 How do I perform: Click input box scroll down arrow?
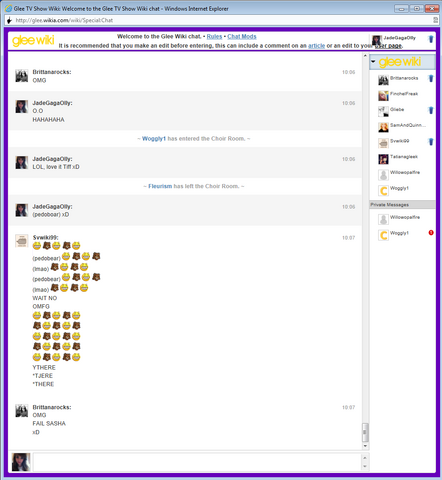[365, 466]
